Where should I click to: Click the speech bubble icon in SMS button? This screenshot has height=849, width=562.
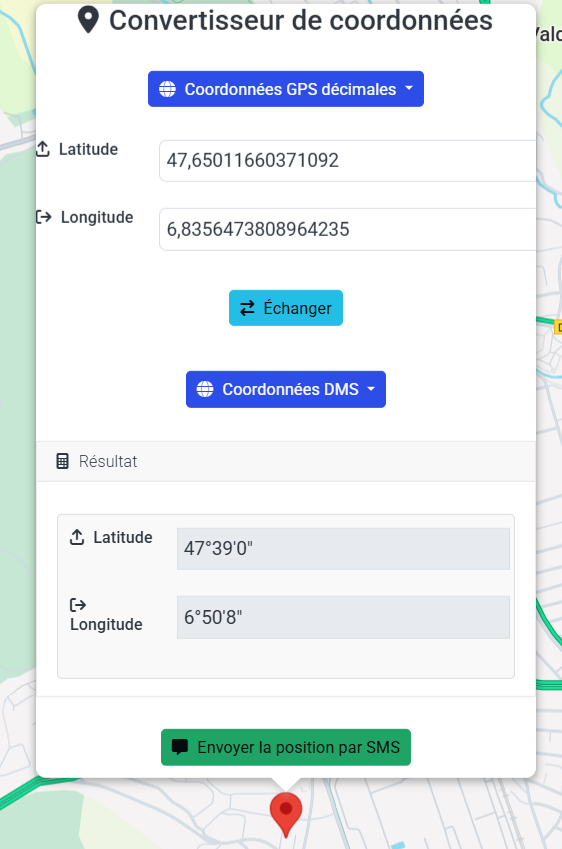180,747
